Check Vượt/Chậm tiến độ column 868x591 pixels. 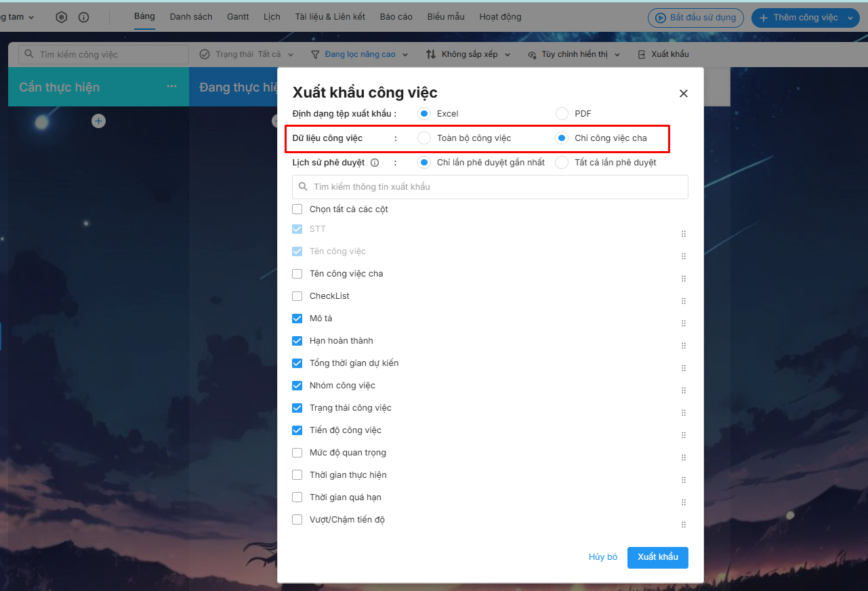coord(297,520)
